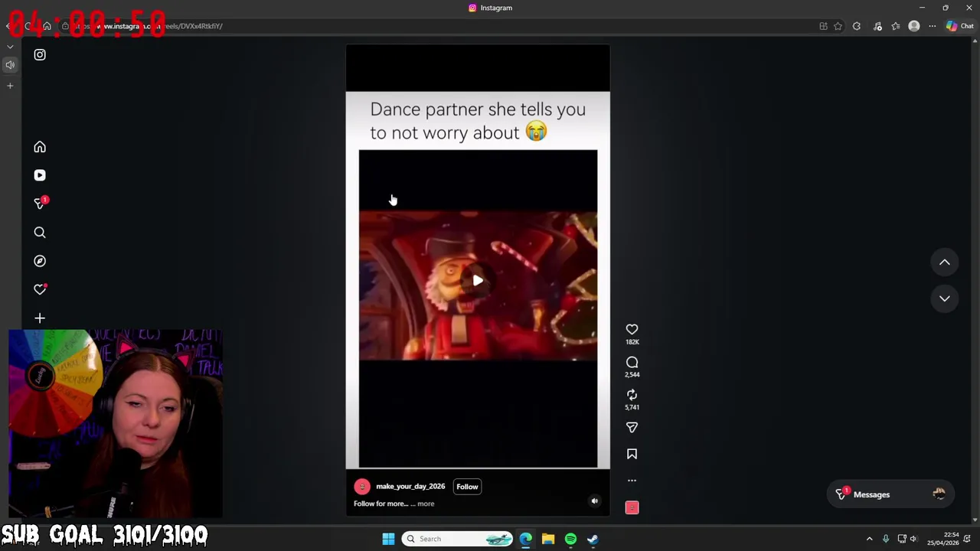
Task: Like the reel with heart icon
Action: click(632, 329)
